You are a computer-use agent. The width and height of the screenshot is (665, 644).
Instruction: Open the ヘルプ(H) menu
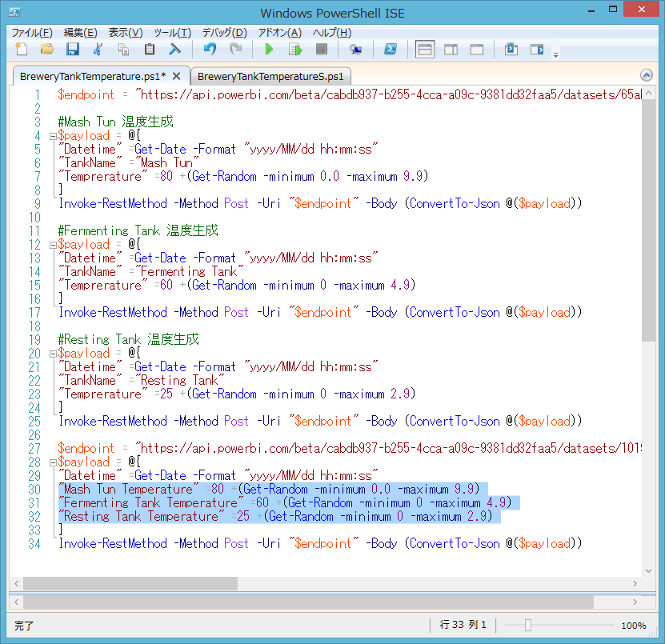point(331,33)
